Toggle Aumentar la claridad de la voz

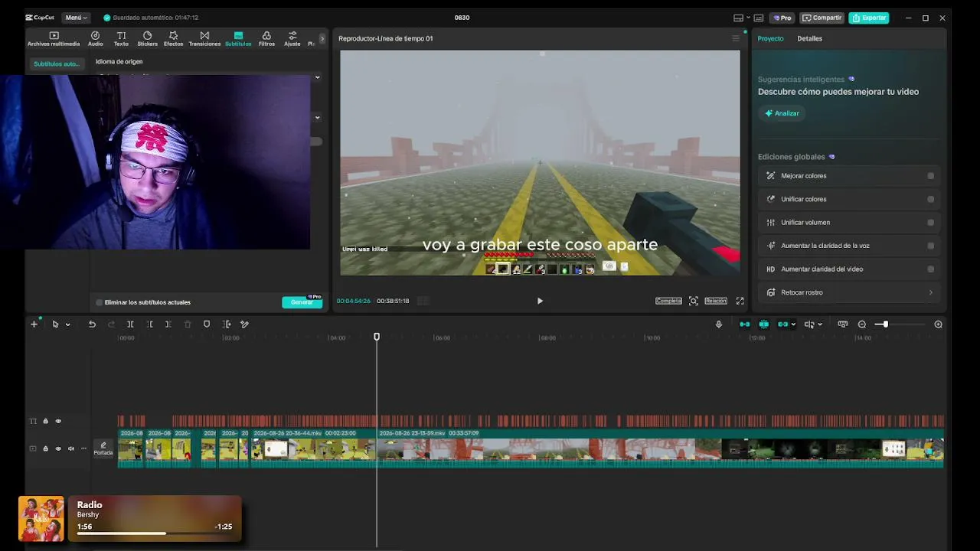[x=930, y=246]
